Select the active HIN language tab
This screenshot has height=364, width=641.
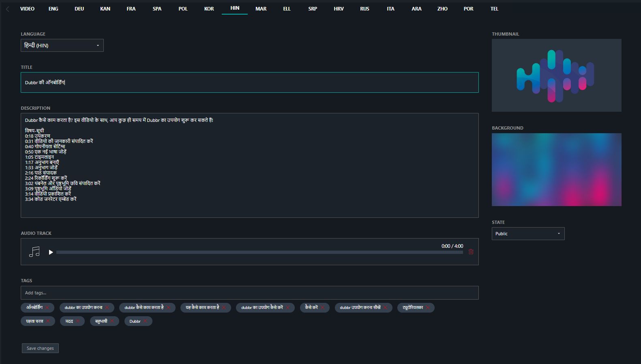point(235,8)
